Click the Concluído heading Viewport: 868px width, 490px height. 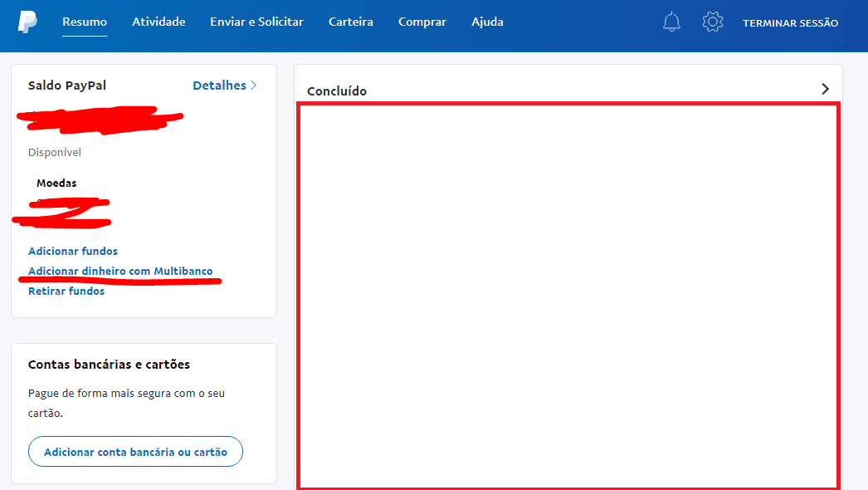[x=337, y=91]
